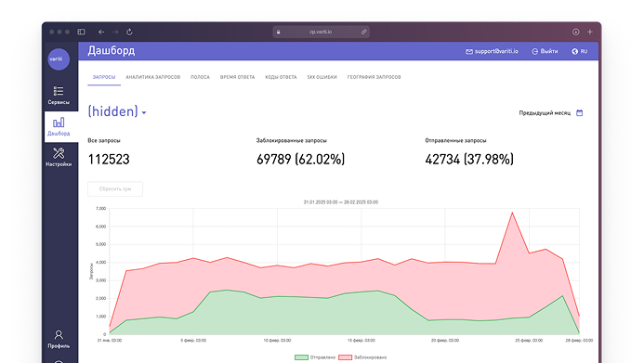Click the Отправленные запросы label
This screenshot has width=644, height=363.
click(455, 141)
